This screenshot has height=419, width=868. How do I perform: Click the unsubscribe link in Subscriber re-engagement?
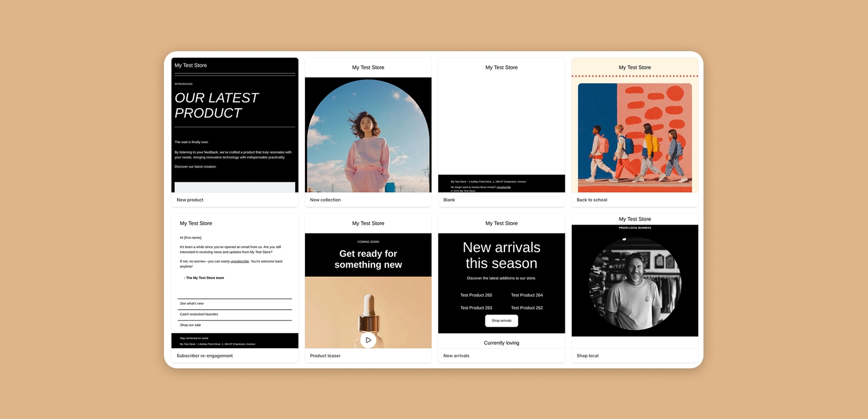pyautogui.click(x=238, y=261)
